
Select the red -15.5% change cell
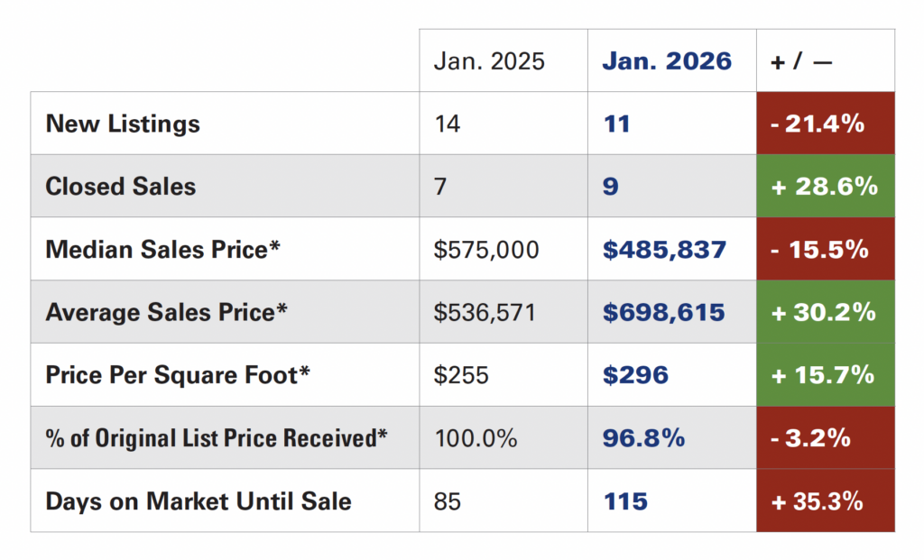pyautogui.click(x=825, y=249)
